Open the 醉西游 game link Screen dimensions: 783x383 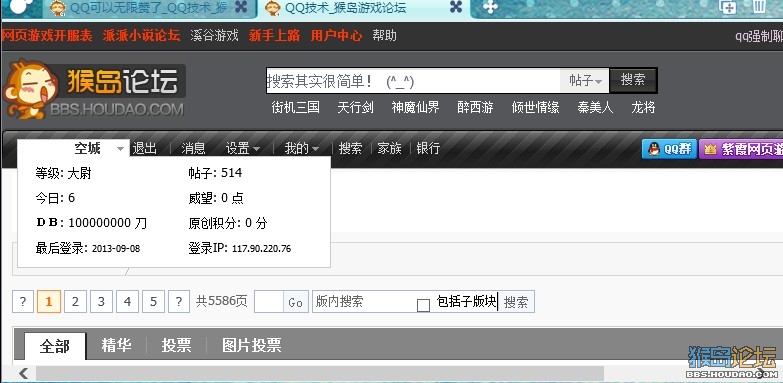point(475,107)
